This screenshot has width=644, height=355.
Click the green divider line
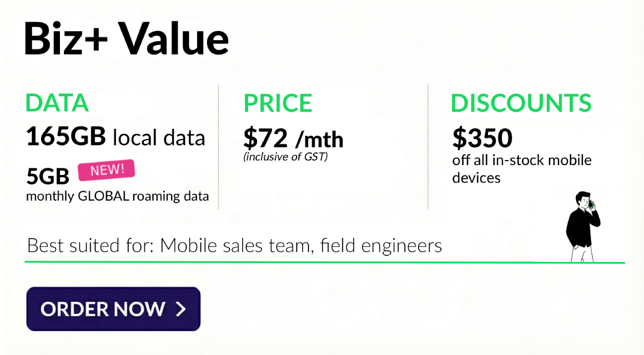[x=322, y=260]
